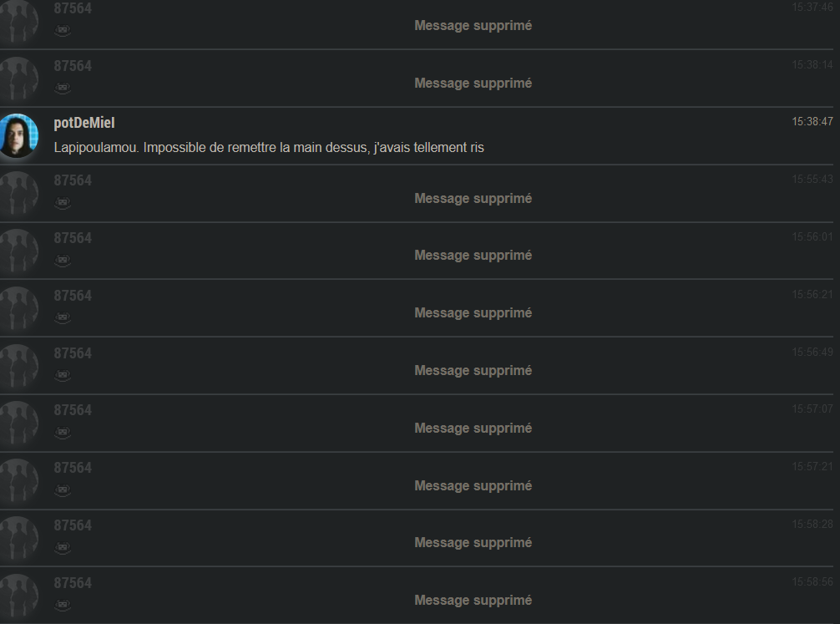This screenshot has width=840, height=624.
Task: Click username 87564 on the 15:56:01 message
Action: coord(73,238)
